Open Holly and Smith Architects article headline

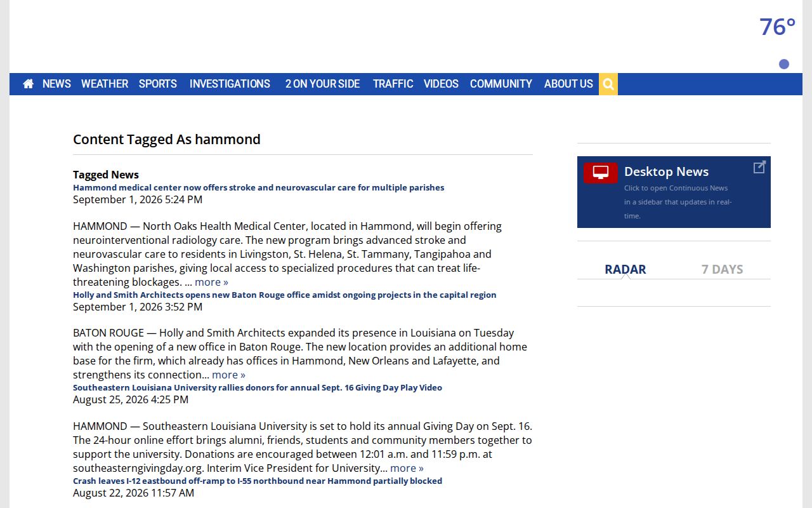pos(284,295)
